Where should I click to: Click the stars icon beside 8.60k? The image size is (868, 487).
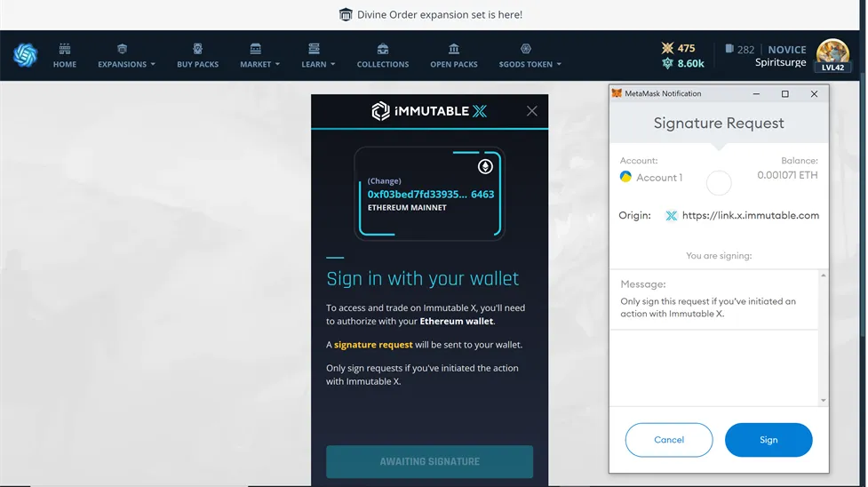pos(667,64)
